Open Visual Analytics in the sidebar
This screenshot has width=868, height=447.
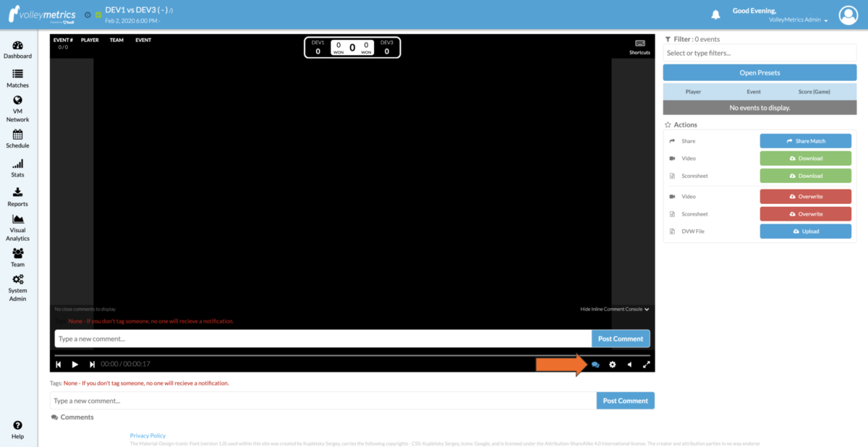17,228
